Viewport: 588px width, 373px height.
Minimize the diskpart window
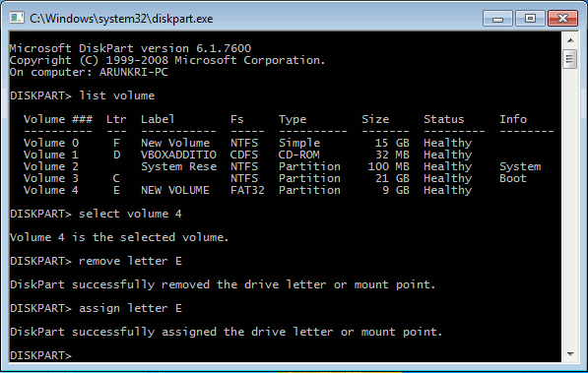[497, 19]
